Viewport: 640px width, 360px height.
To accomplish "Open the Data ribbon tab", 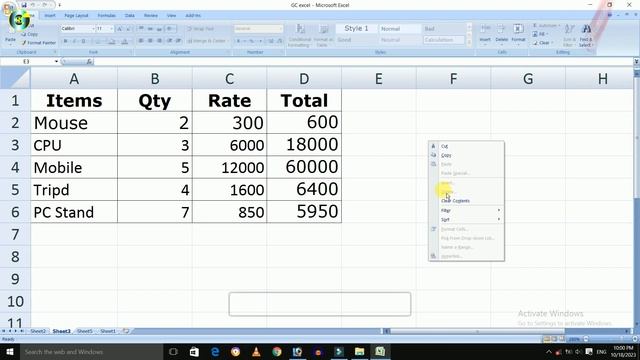I will pyautogui.click(x=130, y=16).
